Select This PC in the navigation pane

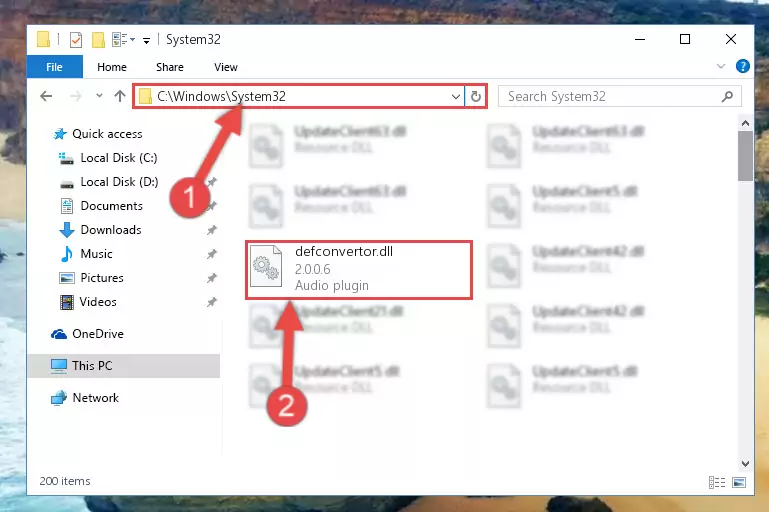[124, 366]
